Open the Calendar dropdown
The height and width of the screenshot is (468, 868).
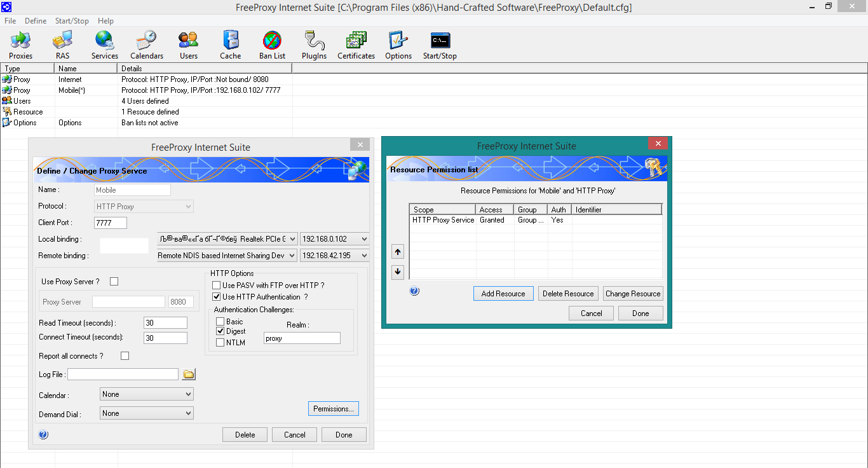click(147, 394)
